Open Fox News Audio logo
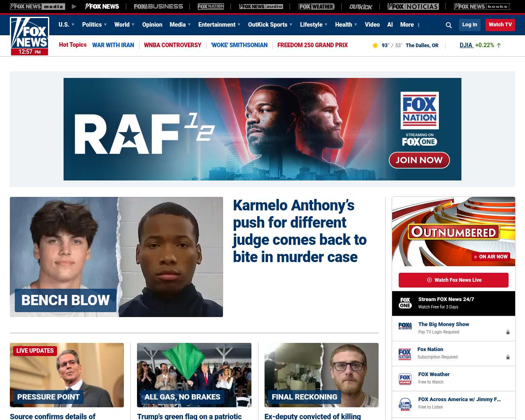 click(x=261, y=7)
